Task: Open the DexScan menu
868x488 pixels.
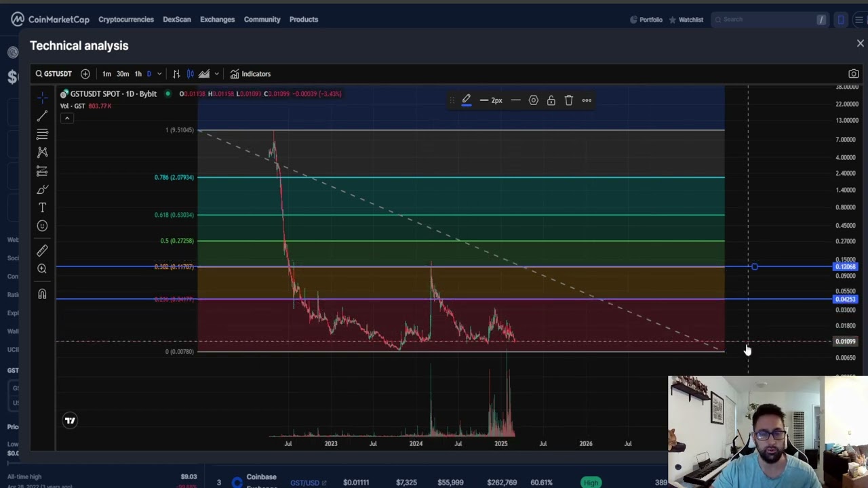Action: (x=177, y=19)
